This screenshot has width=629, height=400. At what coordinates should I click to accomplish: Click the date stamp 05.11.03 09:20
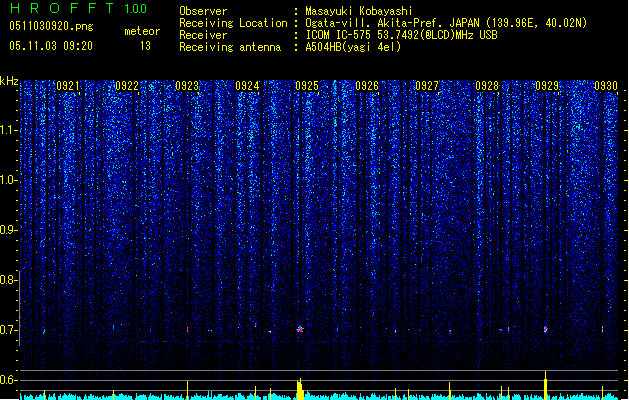coord(51,46)
